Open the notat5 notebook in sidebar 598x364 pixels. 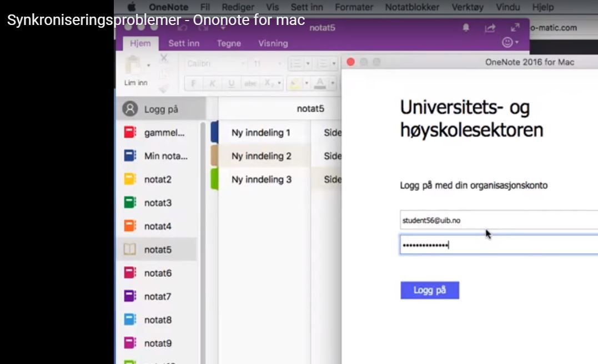click(x=158, y=250)
